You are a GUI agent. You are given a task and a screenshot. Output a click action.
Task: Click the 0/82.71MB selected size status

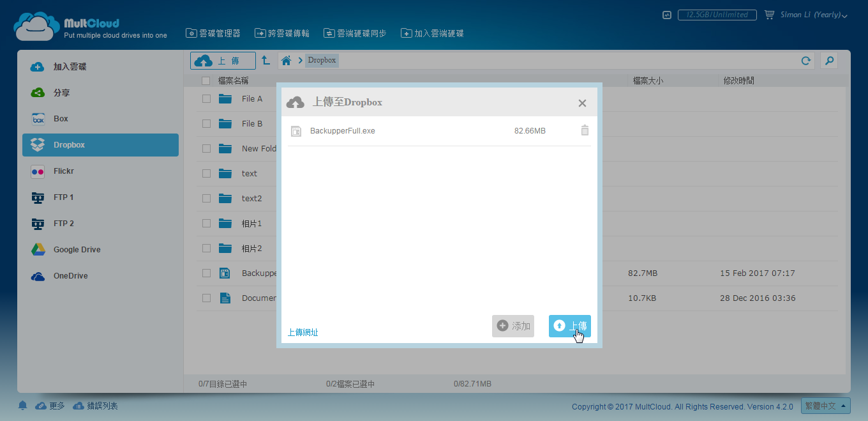tap(472, 384)
